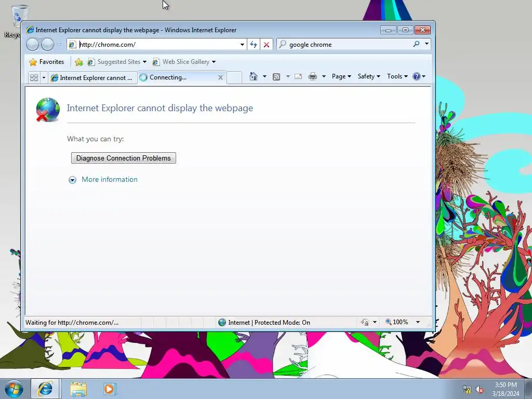Click the Back navigation button
Screen dimensions: 532x399
point(32,45)
